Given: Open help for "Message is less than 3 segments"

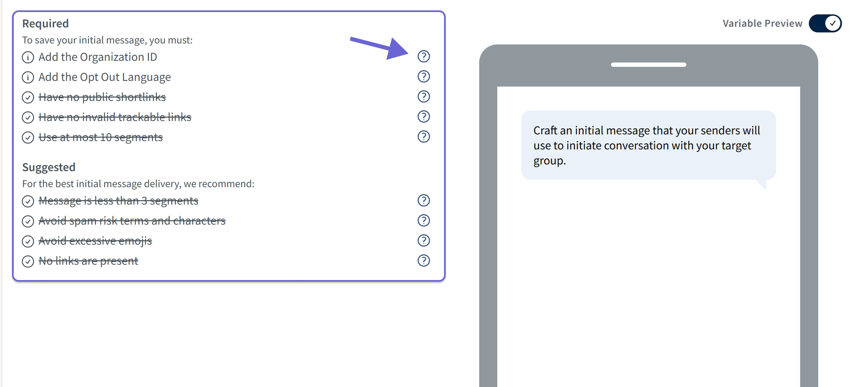Looking at the screenshot, I should click(x=424, y=200).
